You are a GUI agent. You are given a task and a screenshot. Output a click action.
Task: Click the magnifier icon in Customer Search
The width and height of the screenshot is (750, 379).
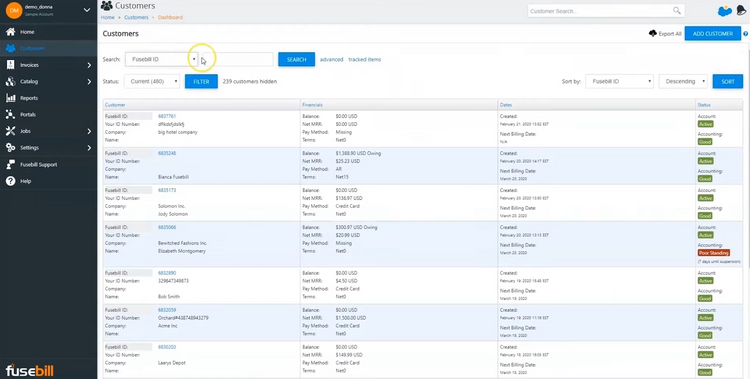[676, 11]
